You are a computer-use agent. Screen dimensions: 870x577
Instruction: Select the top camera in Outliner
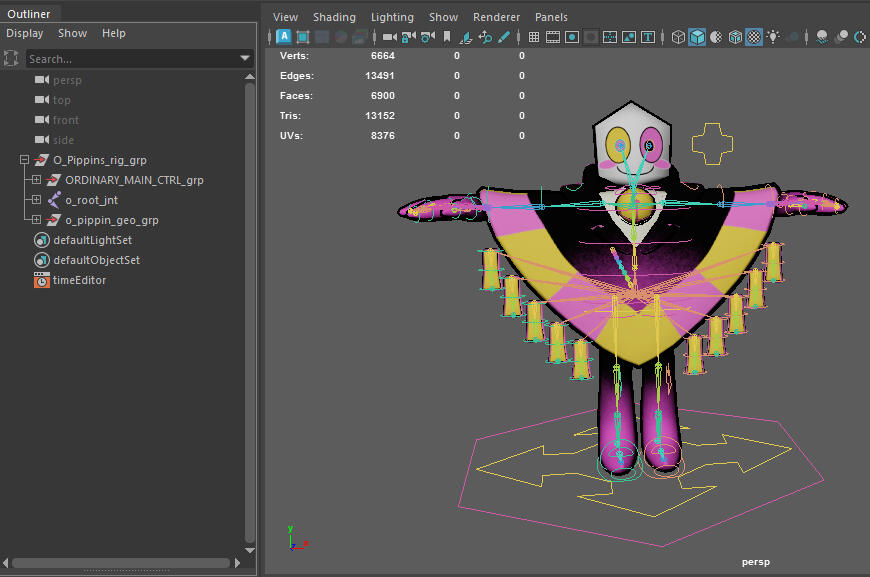pyautogui.click(x=62, y=100)
